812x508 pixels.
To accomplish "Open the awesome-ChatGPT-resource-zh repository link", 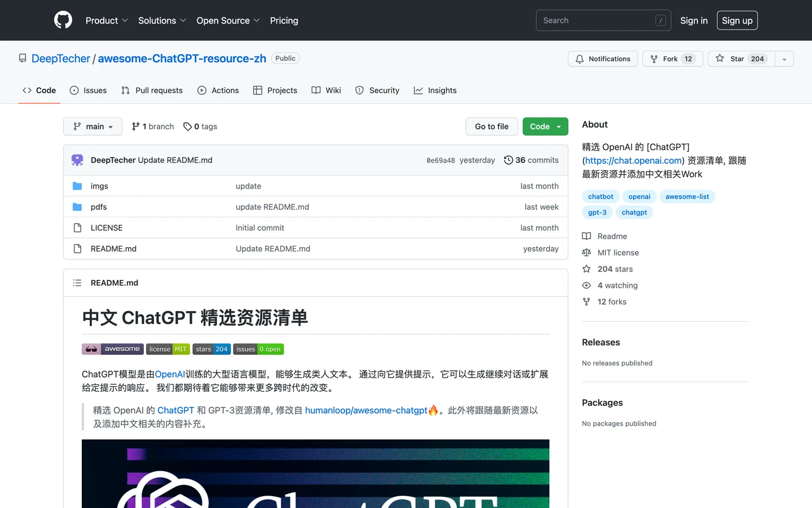I will pos(182,59).
